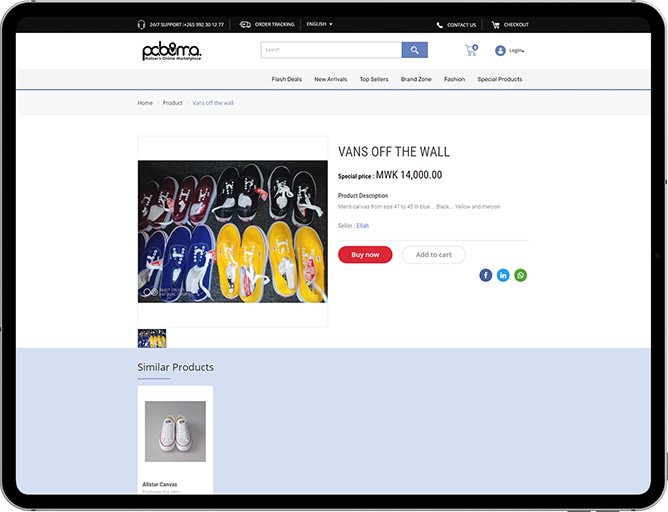Share product via WhatsApp
668x512 pixels.
(x=521, y=275)
